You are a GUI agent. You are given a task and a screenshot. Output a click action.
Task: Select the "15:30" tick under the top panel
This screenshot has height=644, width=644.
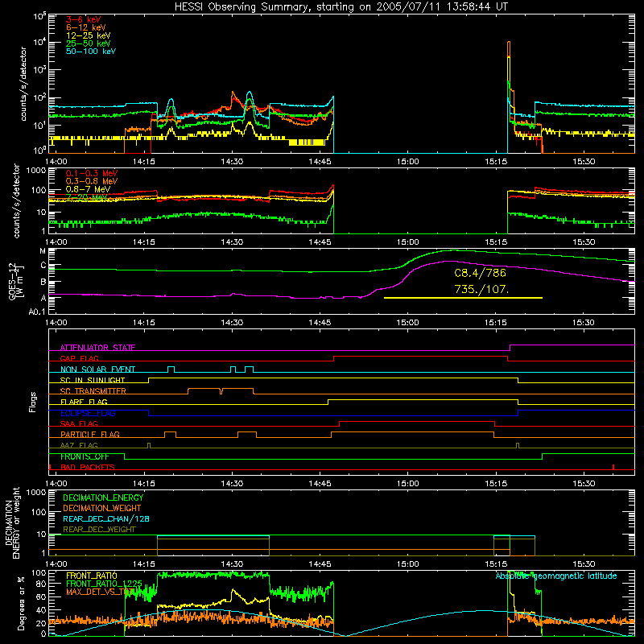(584, 162)
